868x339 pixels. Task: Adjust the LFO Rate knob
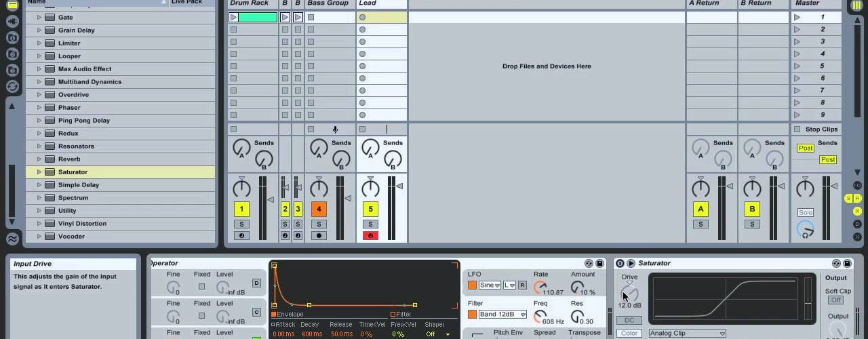(x=540, y=287)
